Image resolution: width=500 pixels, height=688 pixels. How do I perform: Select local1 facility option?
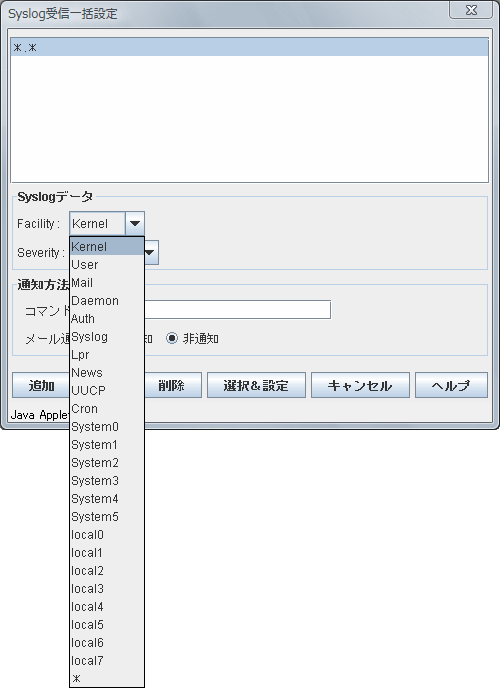tap(107, 552)
